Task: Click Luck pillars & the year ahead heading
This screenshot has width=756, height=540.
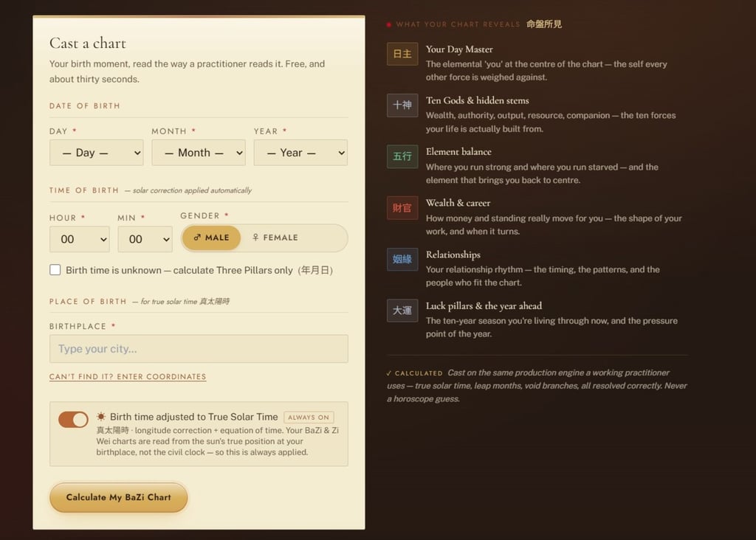Action: 484,306
